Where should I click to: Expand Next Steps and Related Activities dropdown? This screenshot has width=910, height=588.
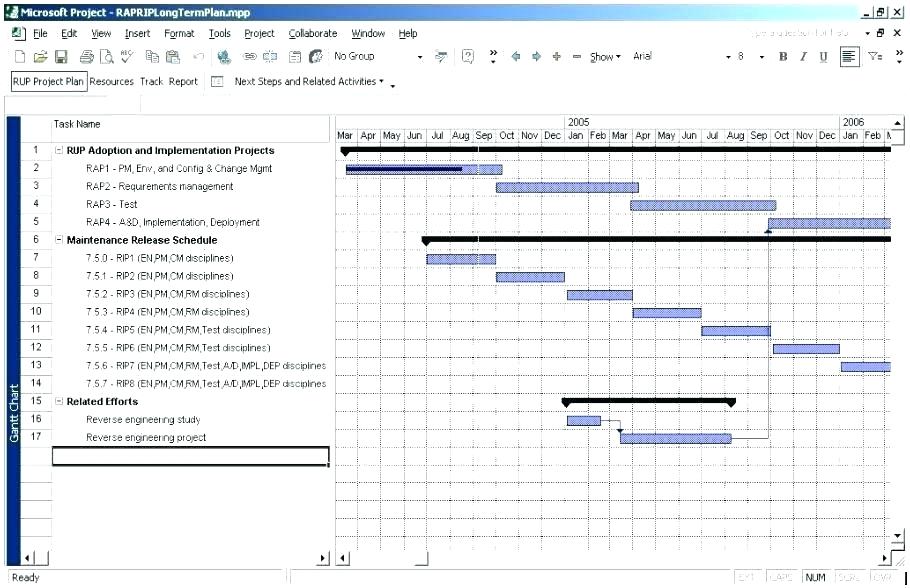click(x=309, y=82)
